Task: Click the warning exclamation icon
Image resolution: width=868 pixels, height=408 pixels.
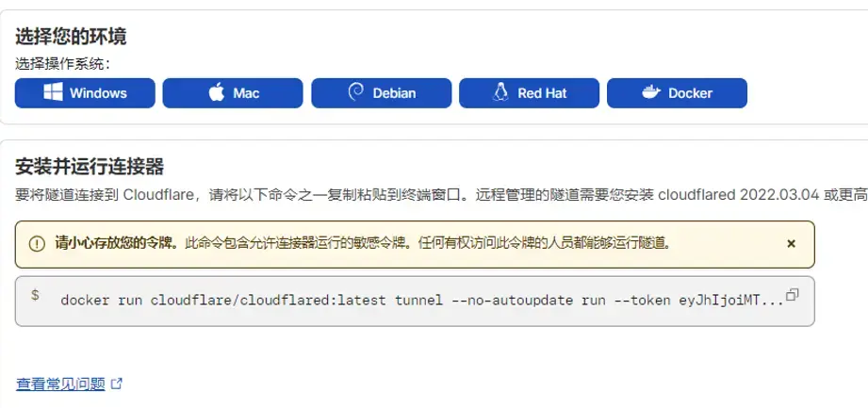Action: [37, 244]
